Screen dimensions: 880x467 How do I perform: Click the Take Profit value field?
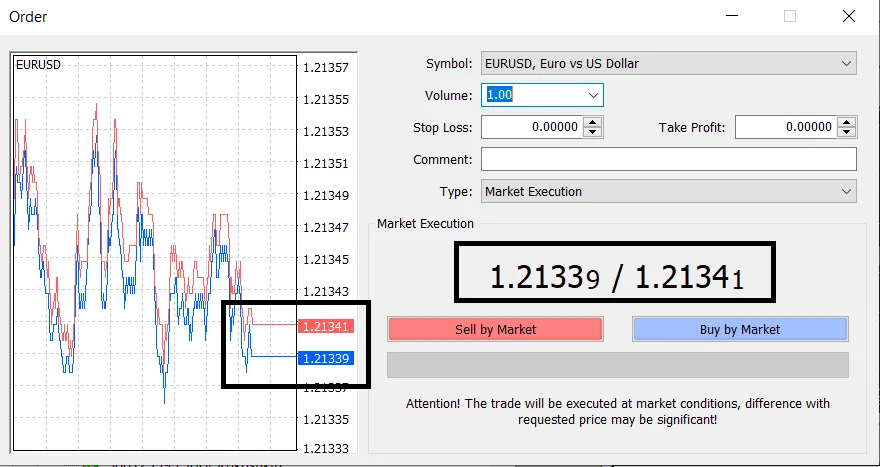tap(785, 128)
